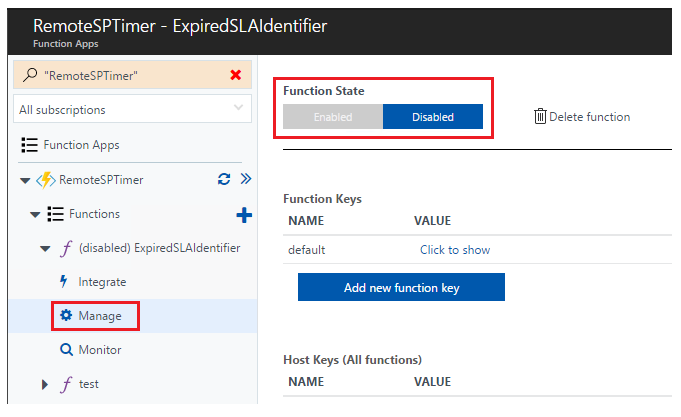Viewport: 681px width, 417px height.
Task: Set Function State to Enabled
Action: 333,116
